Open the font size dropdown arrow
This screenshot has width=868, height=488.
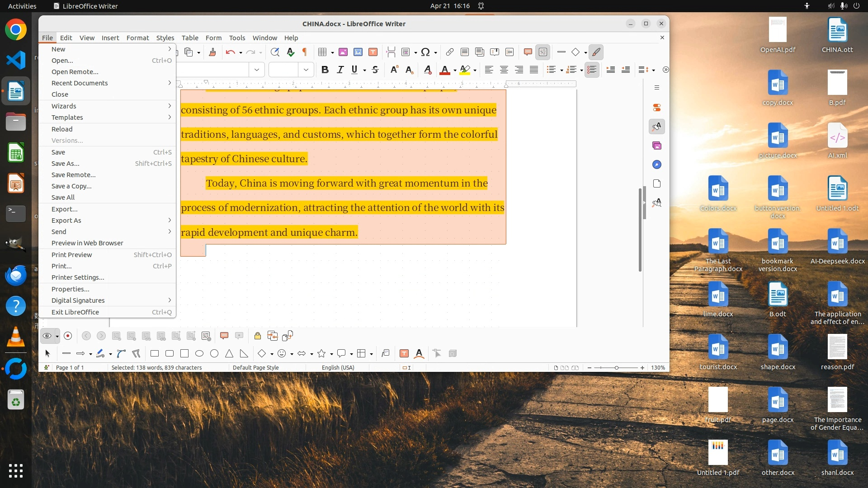point(306,70)
